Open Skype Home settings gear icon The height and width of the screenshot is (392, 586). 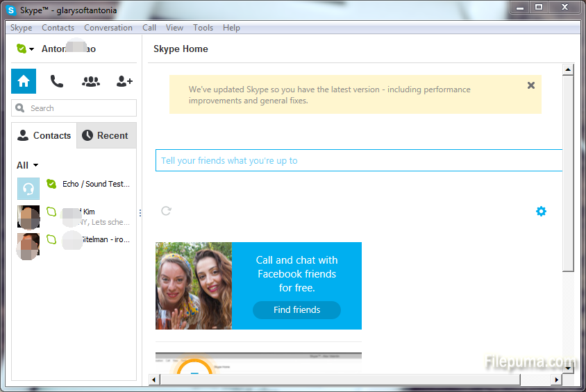541,211
